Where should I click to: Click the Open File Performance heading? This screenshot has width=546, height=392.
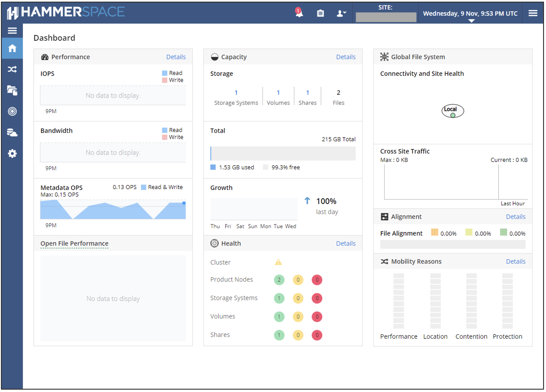[75, 243]
